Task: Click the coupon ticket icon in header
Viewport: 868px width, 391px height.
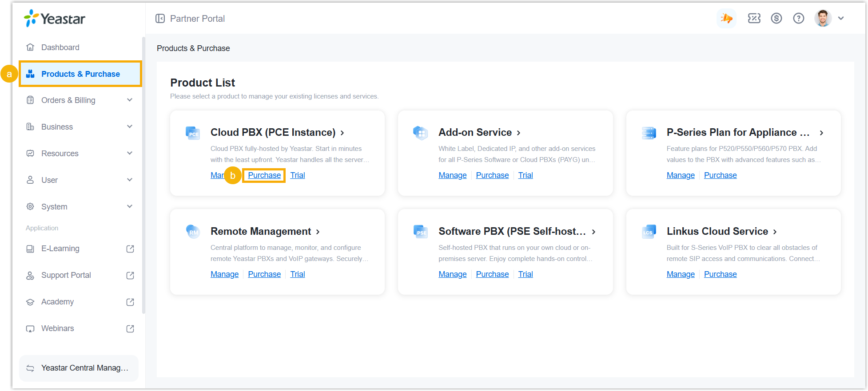Action: click(x=754, y=18)
